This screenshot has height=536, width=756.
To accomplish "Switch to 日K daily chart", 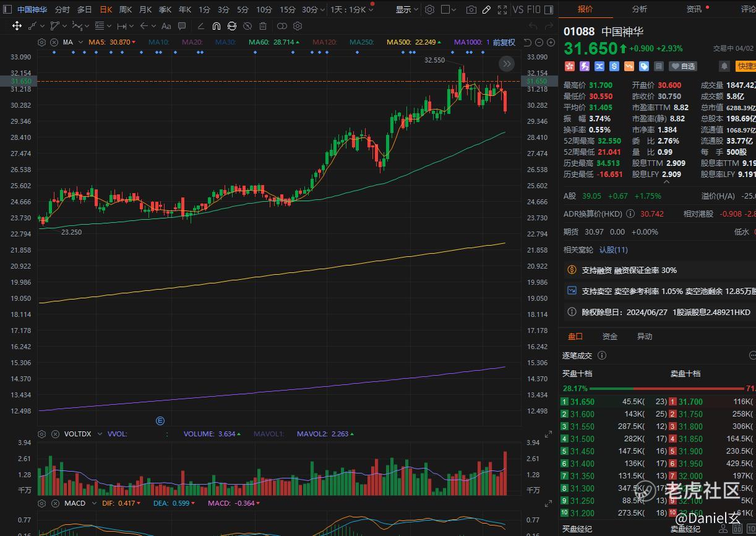I will click(x=106, y=10).
